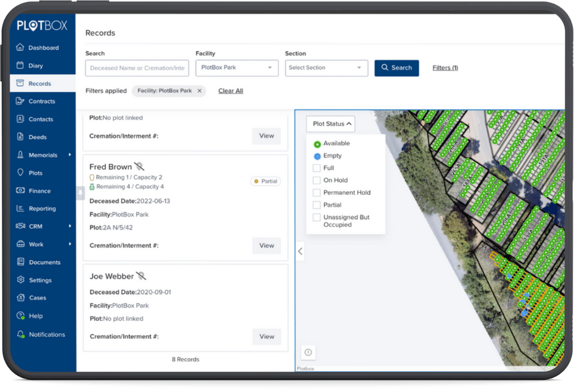Open the Dashboard home icon
This screenshot has width=574, height=392.
(20, 48)
